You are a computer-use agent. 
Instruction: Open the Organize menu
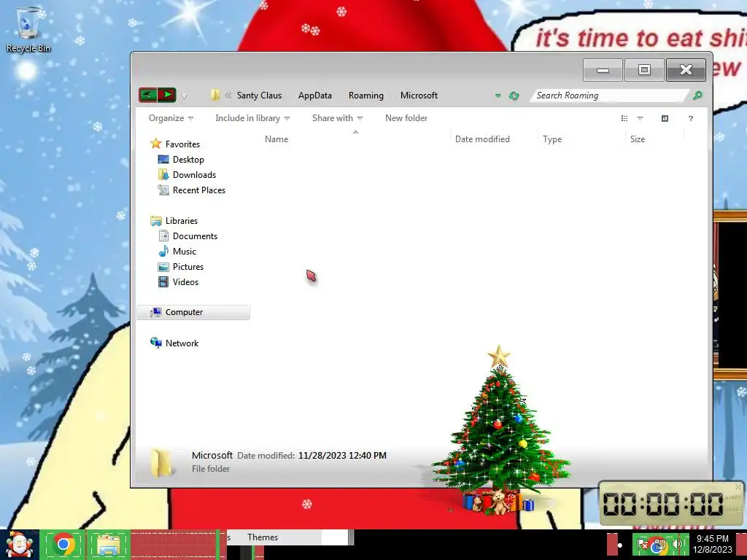[x=171, y=118]
